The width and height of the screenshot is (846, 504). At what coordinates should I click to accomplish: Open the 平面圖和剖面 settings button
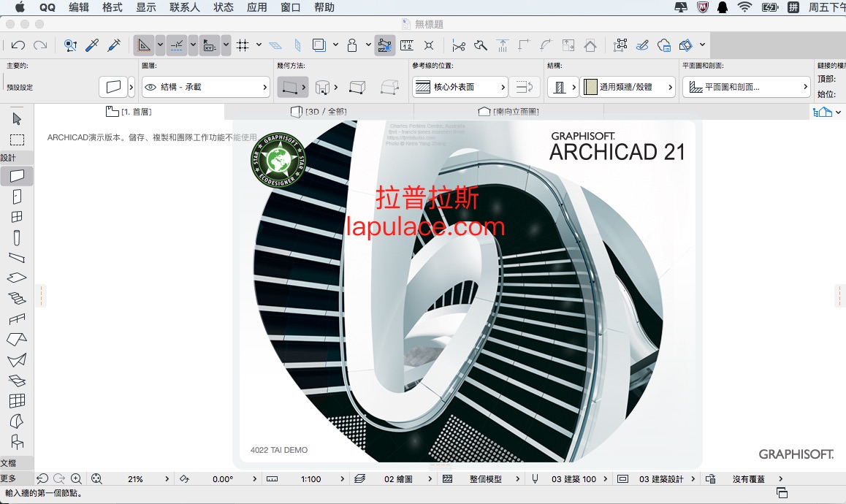pyautogui.click(x=747, y=87)
